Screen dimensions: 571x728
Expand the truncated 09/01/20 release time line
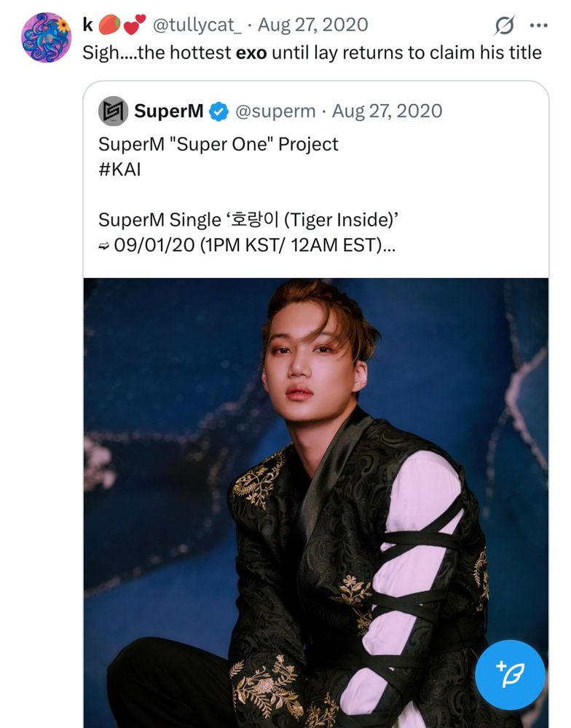248,245
